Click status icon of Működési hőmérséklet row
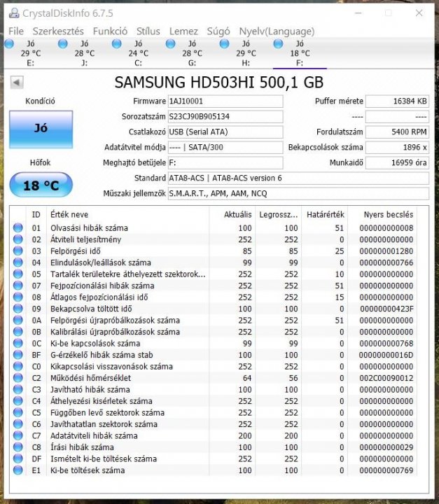439x504 pixels. click(18, 378)
